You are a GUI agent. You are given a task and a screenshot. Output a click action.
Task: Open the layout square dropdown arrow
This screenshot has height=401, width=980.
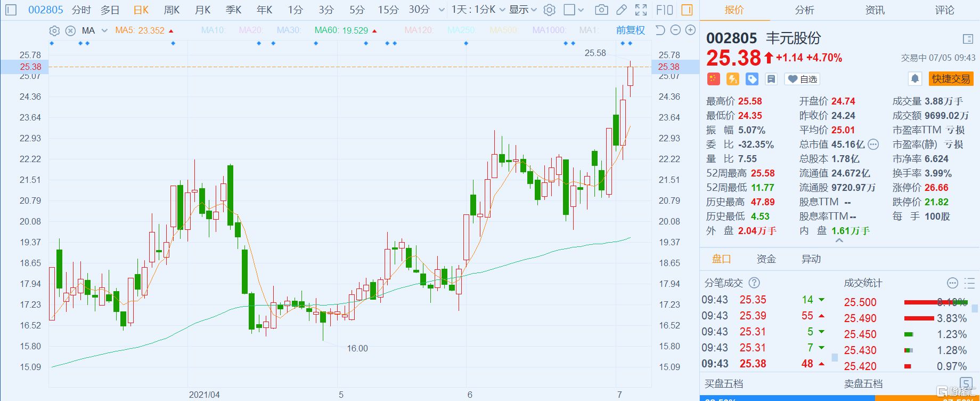click(x=581, y=10)
